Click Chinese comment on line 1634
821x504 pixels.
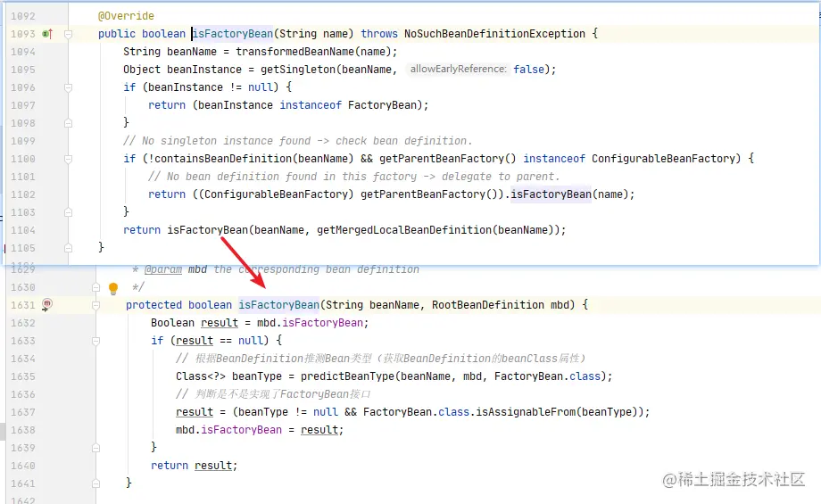pyautogui.click(x=381, y=359)
